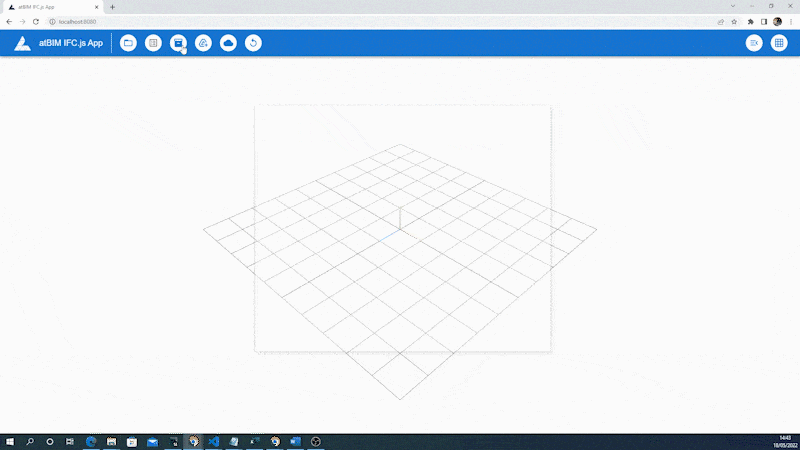Select the atBIM IFC.js App browser tab
This screenshot has width=800, height=450.
pos(50,7)
